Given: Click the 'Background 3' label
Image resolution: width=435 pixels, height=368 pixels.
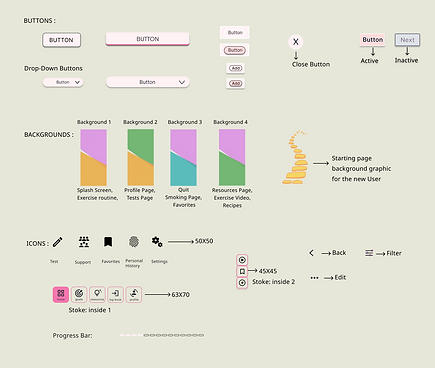Looking at the screenshot, I should click(x=185, y=122).
